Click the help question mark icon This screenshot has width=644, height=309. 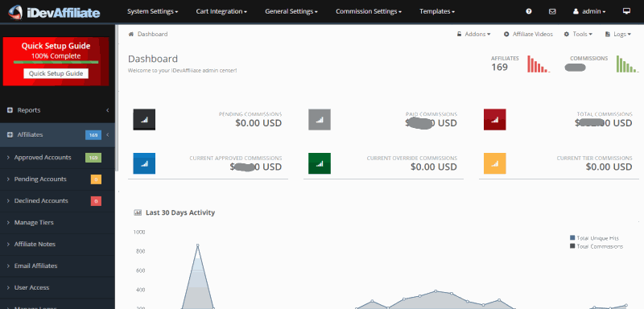pos(529,11)
